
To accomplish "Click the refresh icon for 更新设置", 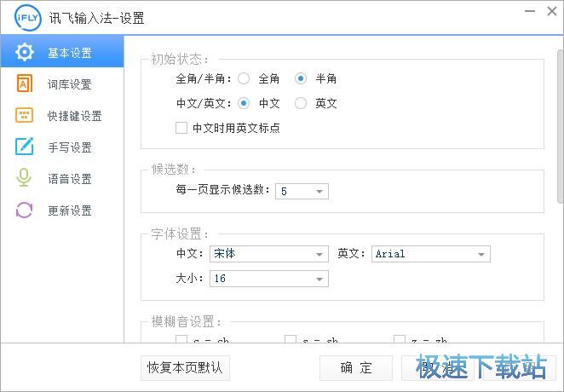I will pyautogui.click(x=24, y=210).
